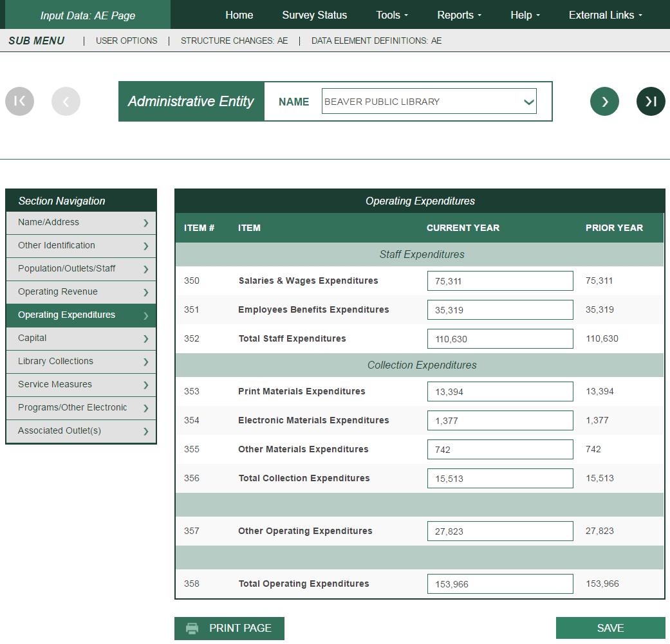This screenshot has width=670, height=644.
Task: Click the Total Operating Expenditures input field
Action: (499, 584)
